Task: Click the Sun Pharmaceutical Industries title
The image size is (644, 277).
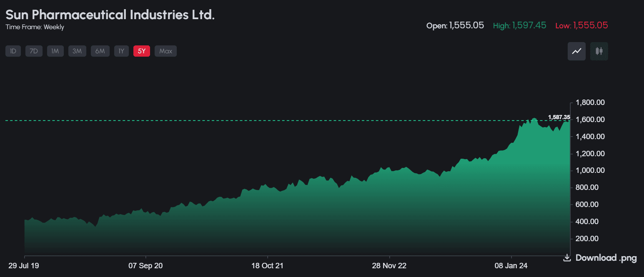Action: click(x=110, y=14)
